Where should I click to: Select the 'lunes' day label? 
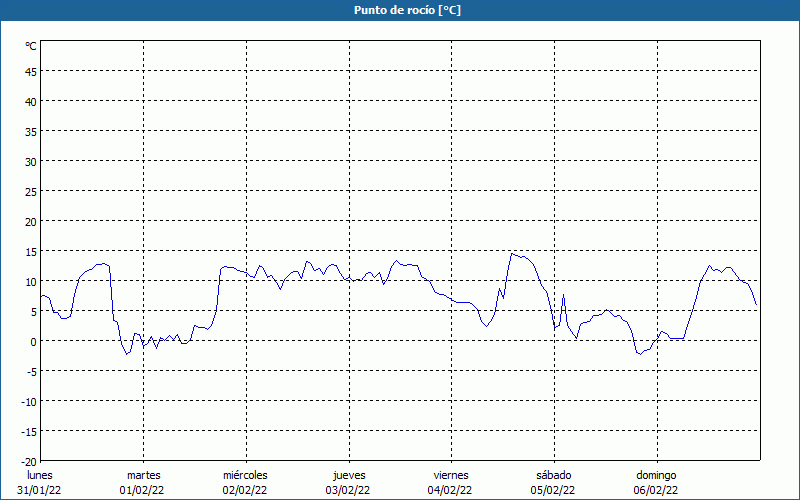(40, 475)
